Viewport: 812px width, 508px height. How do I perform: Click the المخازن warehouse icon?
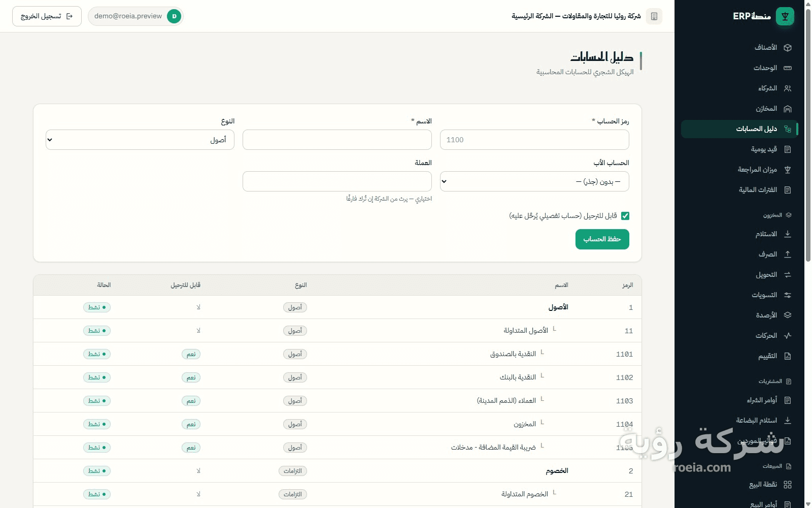click(788, 109)
